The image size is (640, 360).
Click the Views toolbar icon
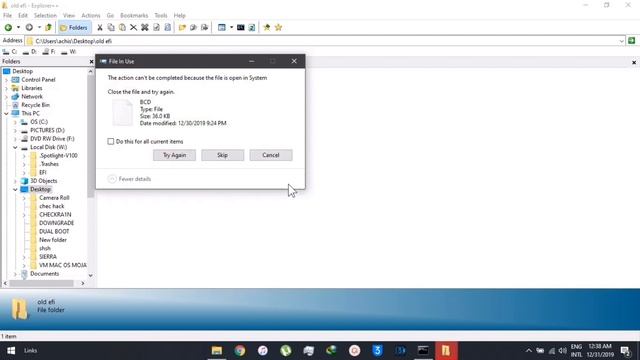click(x=222, y=27)
